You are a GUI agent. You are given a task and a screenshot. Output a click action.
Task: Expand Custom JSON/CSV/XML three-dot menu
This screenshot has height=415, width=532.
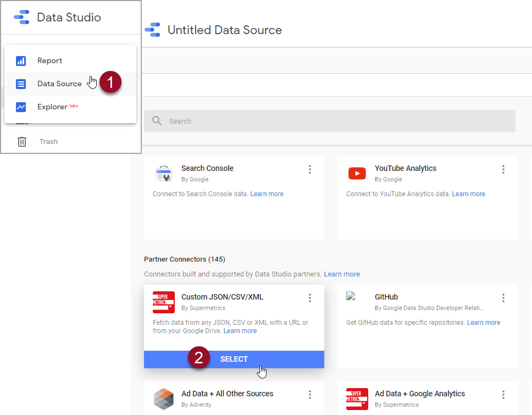pyautogui.click(x=310, y=298)
